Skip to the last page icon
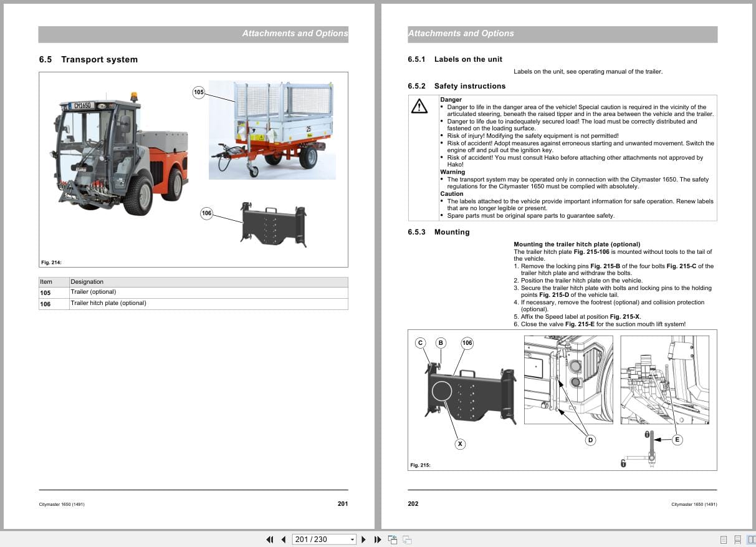Image resolution: width=756 pixels, height=547 pixels. pyautogui.click(x=378, y=539)
